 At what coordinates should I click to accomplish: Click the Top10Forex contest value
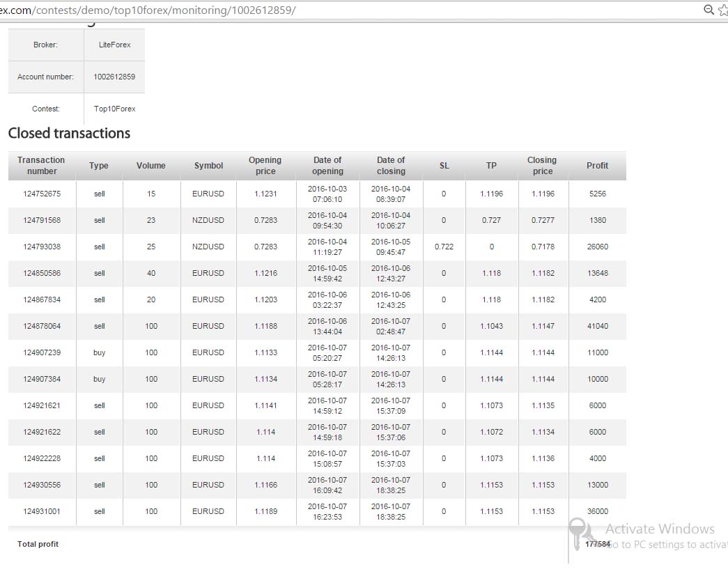(114, 109)
